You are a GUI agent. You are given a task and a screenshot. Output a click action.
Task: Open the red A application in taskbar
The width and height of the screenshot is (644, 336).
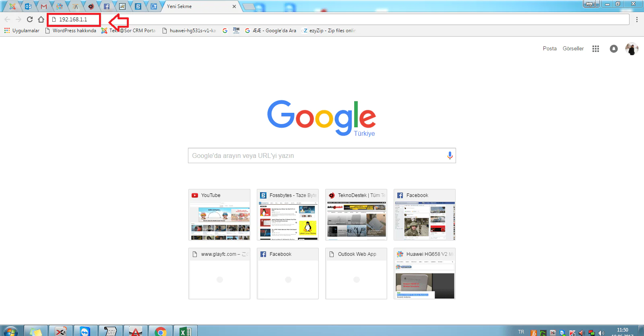click(136, 331)
